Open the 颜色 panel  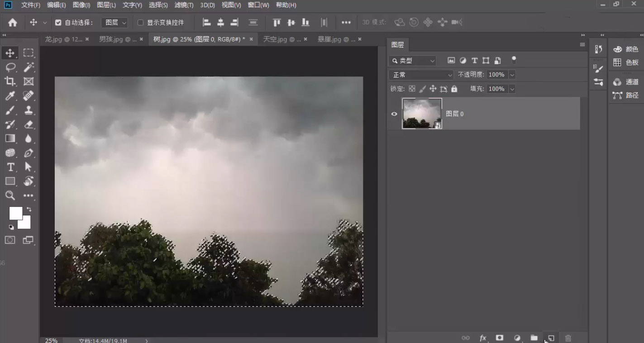pyautogui.click(x=626, y=49)
